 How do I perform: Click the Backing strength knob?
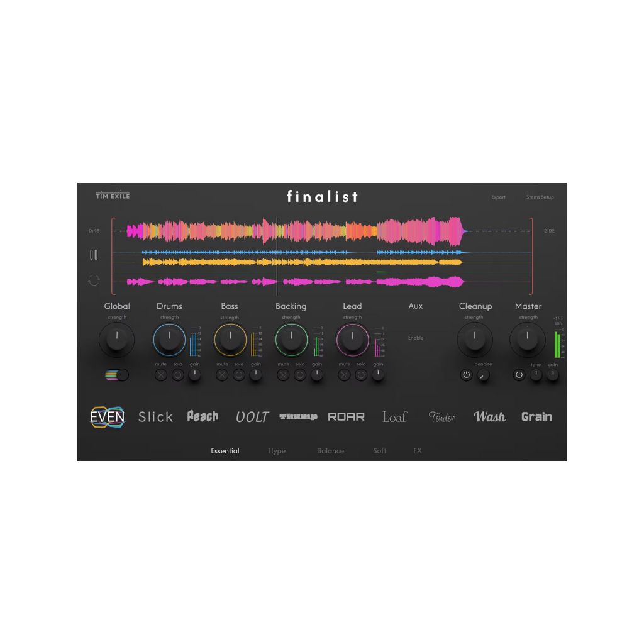[291, 340]
